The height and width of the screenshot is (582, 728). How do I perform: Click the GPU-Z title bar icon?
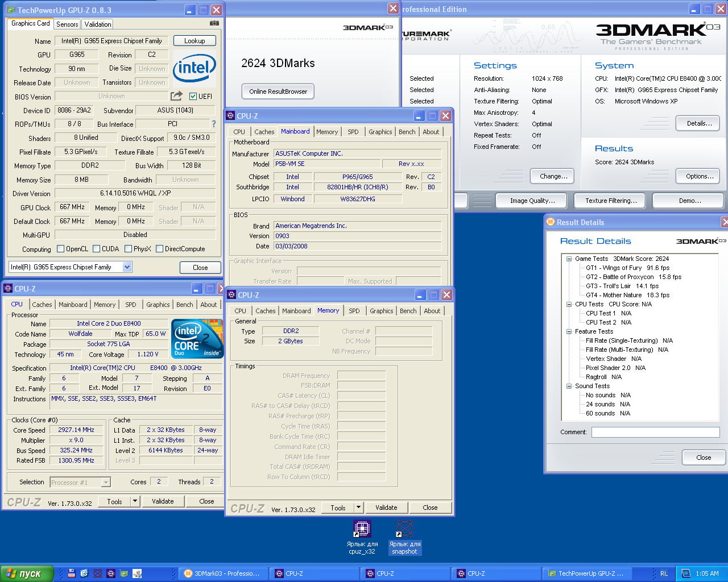(x=10, y=10)
